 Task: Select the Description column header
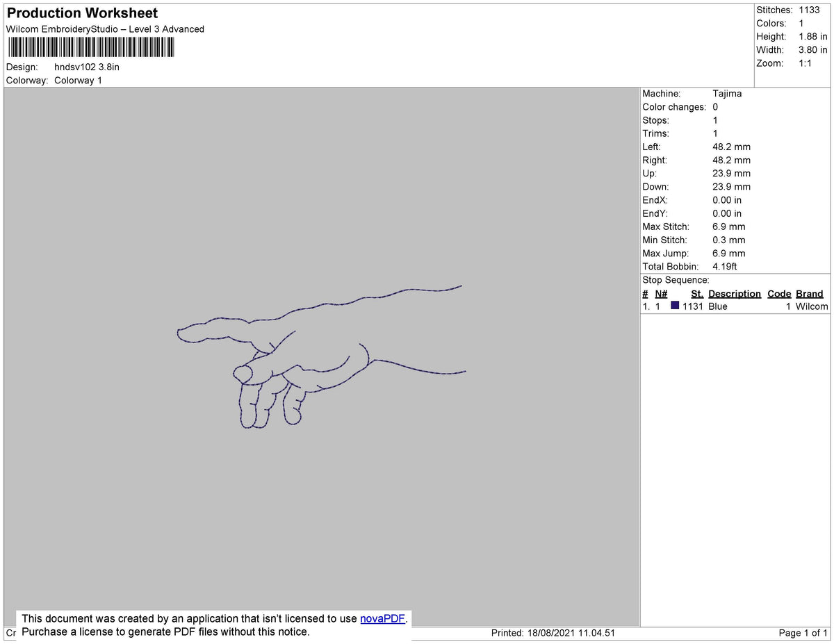[x=735, y=293]
